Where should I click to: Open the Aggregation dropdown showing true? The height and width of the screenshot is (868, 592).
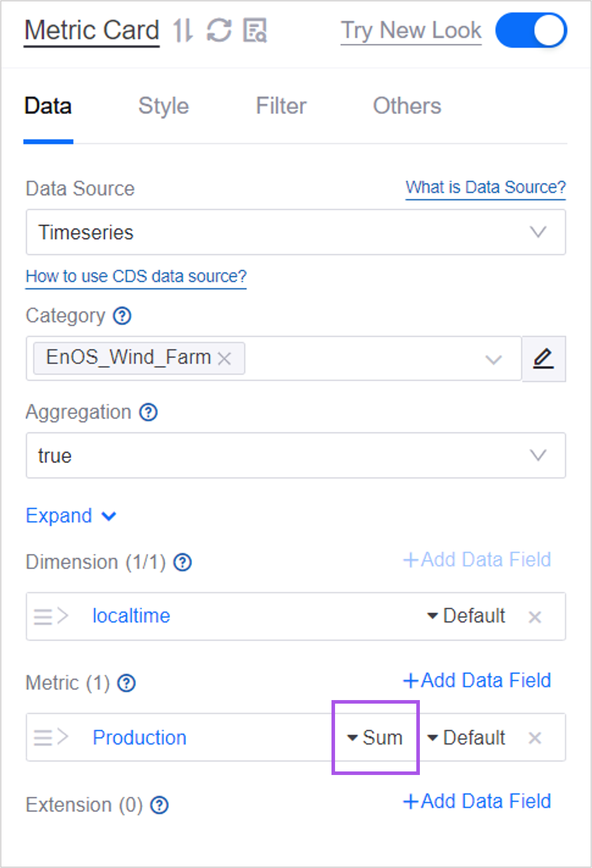(295, 455)
